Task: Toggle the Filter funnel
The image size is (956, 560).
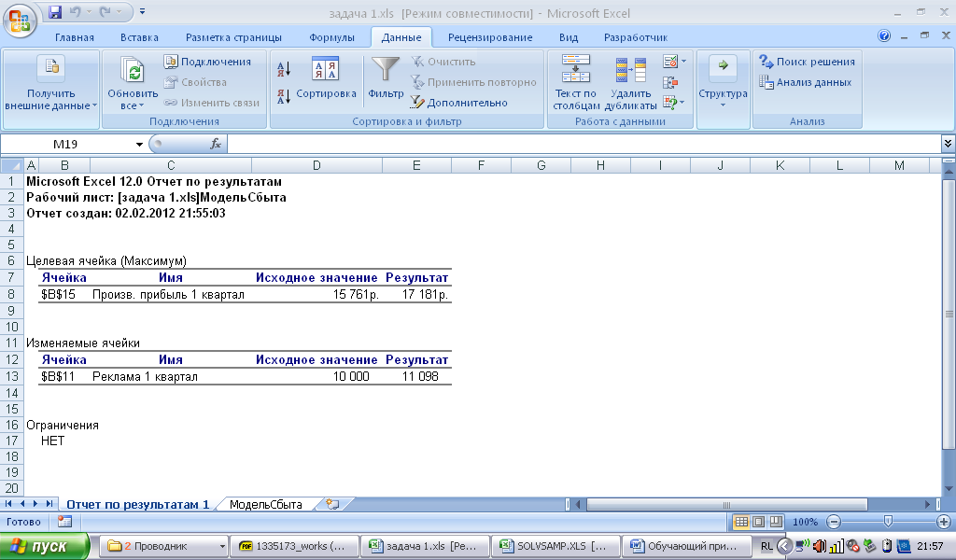Action: (386, 77)
